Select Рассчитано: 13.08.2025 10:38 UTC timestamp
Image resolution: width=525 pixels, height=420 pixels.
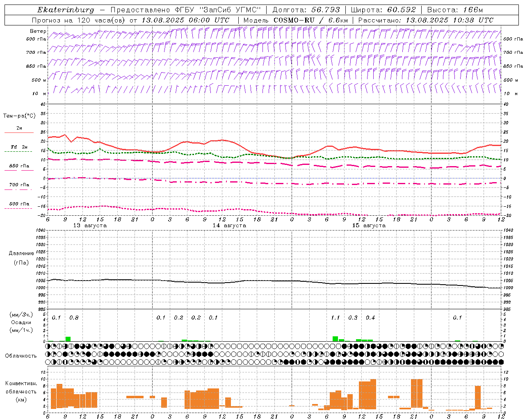[426, 20]
